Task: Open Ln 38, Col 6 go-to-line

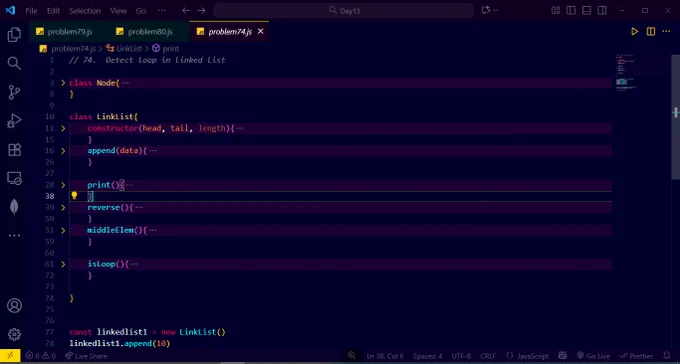Action: [385, 356]
